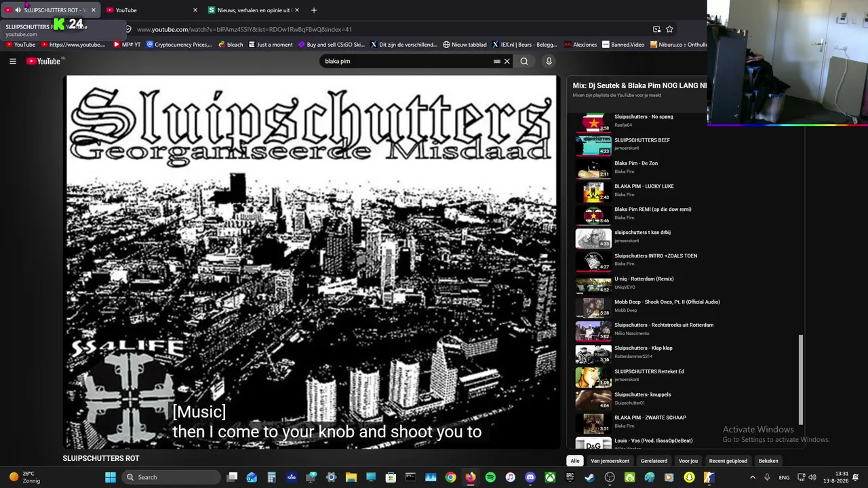Play Sluipschutters - No spang from playlist
This screenshot has height=488, width=868.
point(685,121)
